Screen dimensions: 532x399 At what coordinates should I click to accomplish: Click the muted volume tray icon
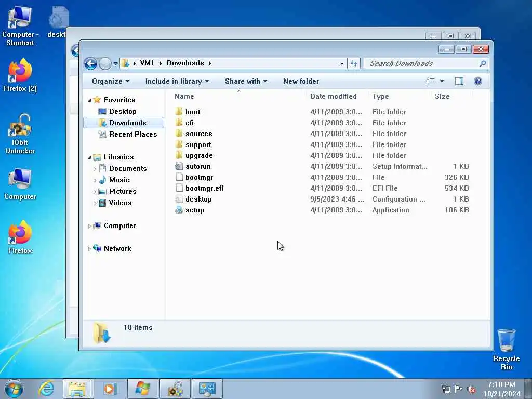(471, 389)
